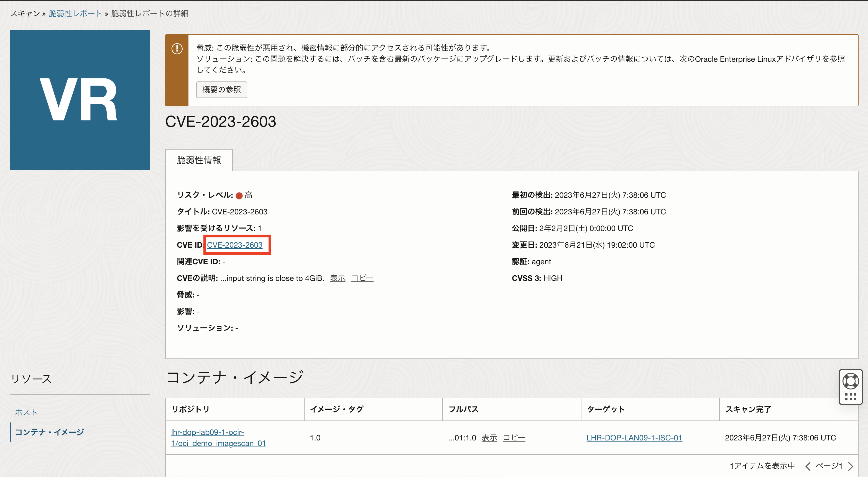Click the app grid icon below the help icon
The width and height of the screenshot is (868, 477).
tap(850, 397)
